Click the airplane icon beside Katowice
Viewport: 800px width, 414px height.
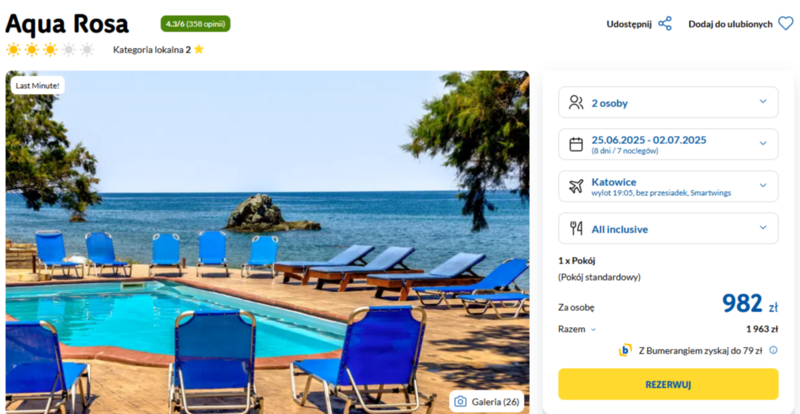pyautogui.click(x=576, y=186)
